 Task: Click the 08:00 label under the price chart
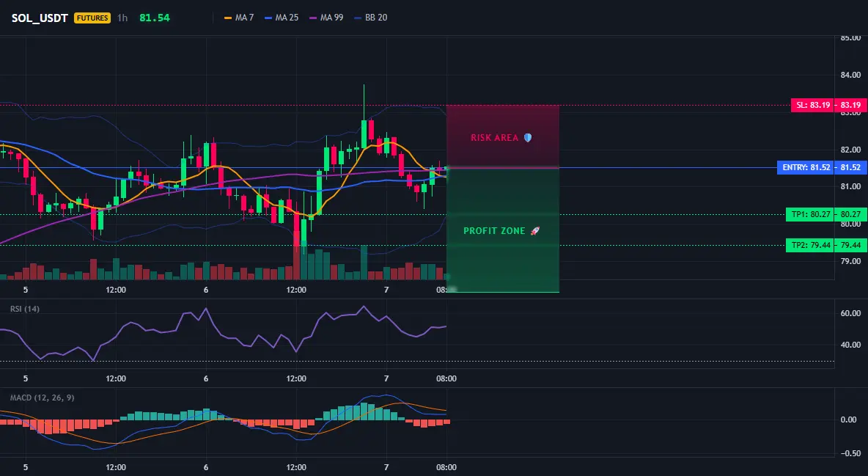click(x=446, y=290)
